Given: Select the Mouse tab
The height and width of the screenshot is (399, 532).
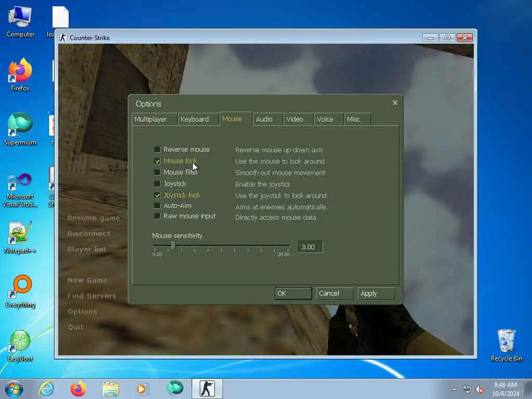Looking at the screenshot, I should pyautogui.click(x=236, y=119).
